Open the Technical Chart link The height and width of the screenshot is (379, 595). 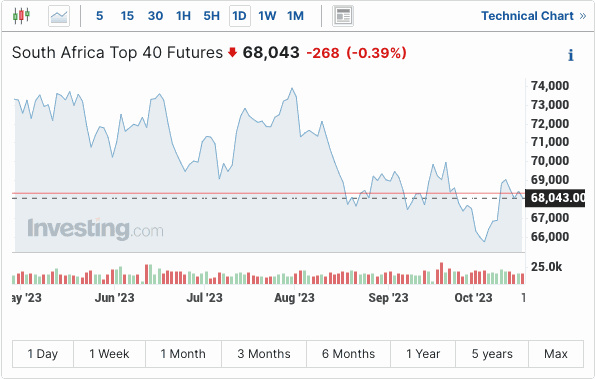[534, 16]
